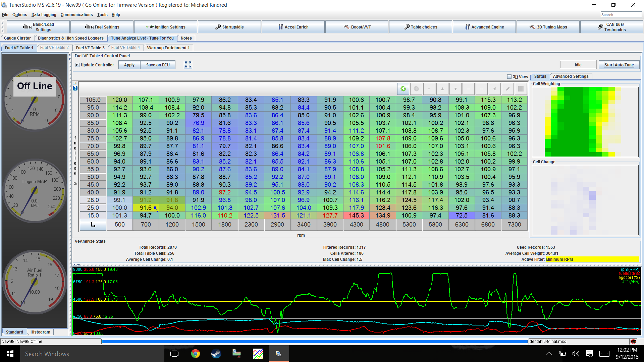Screen dimensions: 644x362
Task: Open the Boost/VVT toolbar menu
Action: click(357, 27)
